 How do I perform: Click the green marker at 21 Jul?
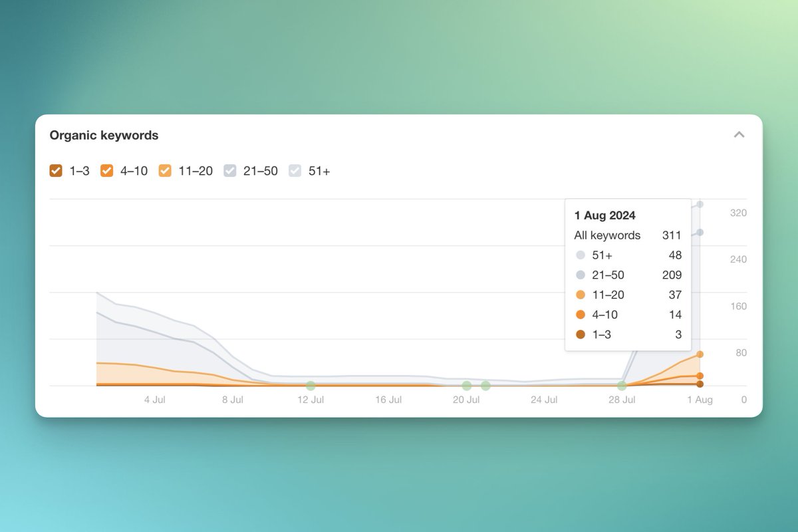[x=486, y=386]
